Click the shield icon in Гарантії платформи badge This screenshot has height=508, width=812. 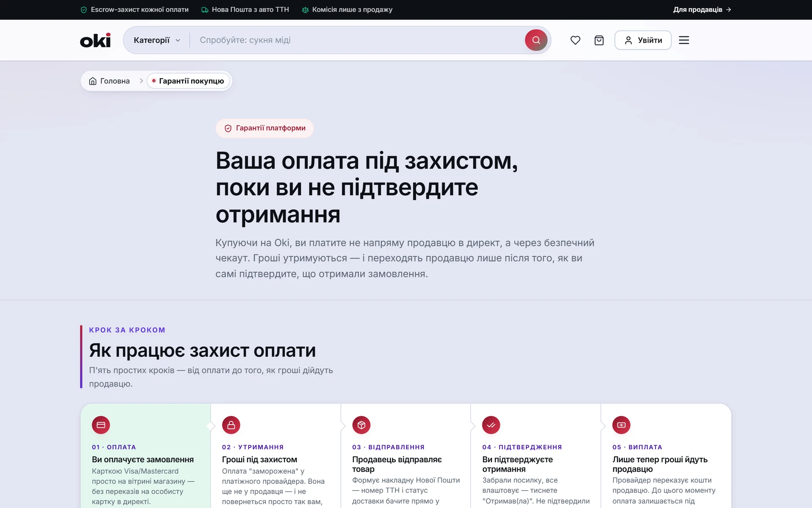228,128
